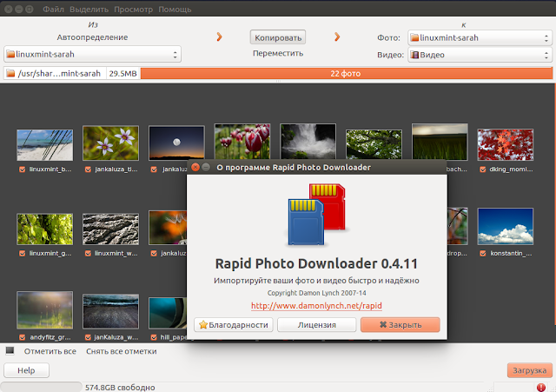
Task: Click the Автоопределение label
Action: click(92, 37)
